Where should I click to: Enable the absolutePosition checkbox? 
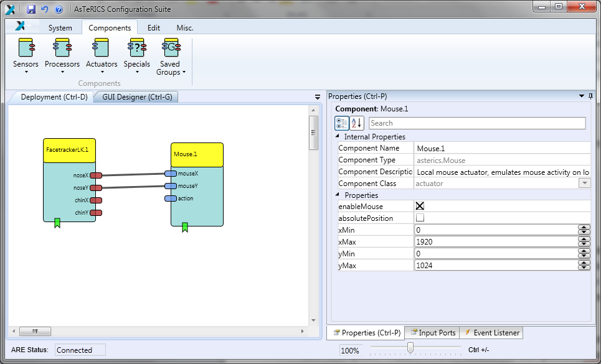420,218
